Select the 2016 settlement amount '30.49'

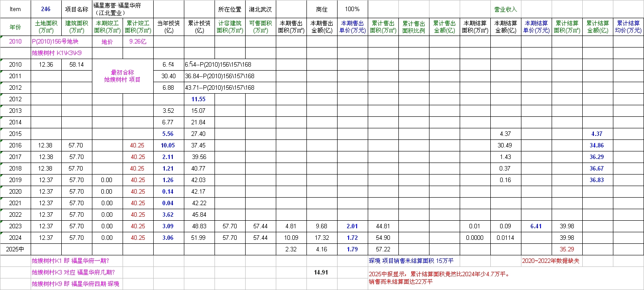(x=506, y=146)
